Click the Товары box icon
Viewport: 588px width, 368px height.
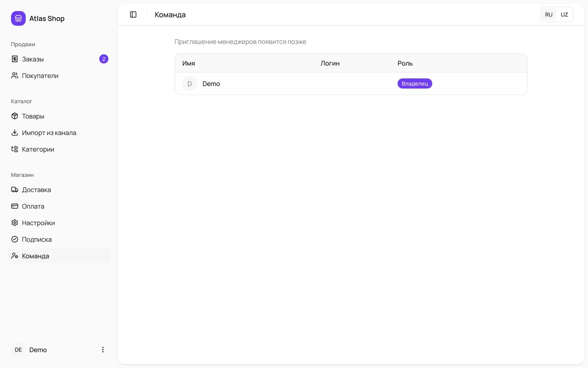click(x=15, y=116)
